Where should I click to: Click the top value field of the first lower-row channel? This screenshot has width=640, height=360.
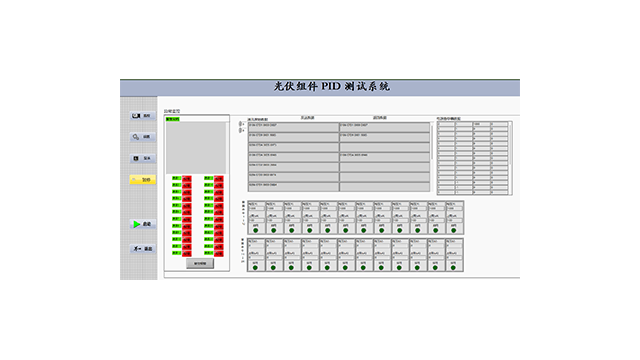[256, 246]
